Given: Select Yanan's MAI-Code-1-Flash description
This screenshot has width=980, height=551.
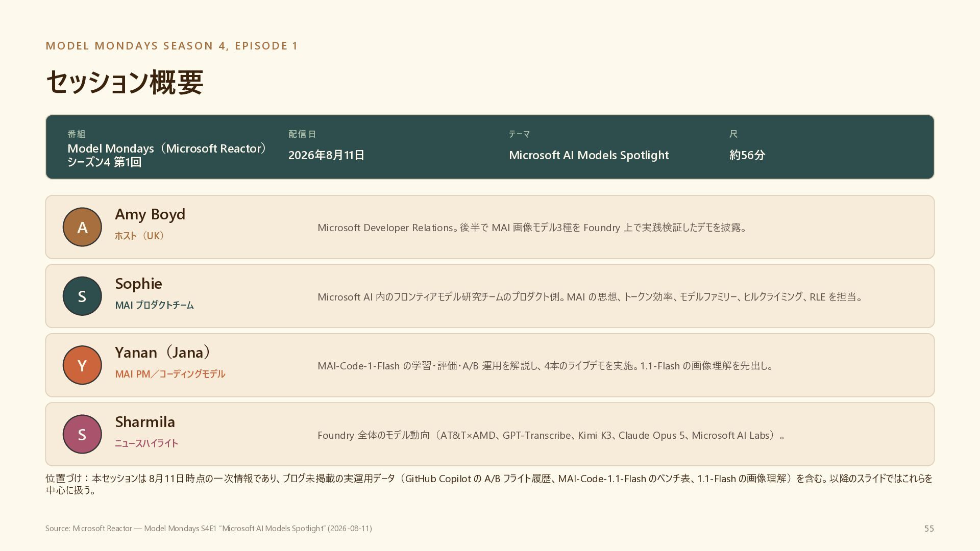Looking at the screenshot, I should tap(546, 366).
